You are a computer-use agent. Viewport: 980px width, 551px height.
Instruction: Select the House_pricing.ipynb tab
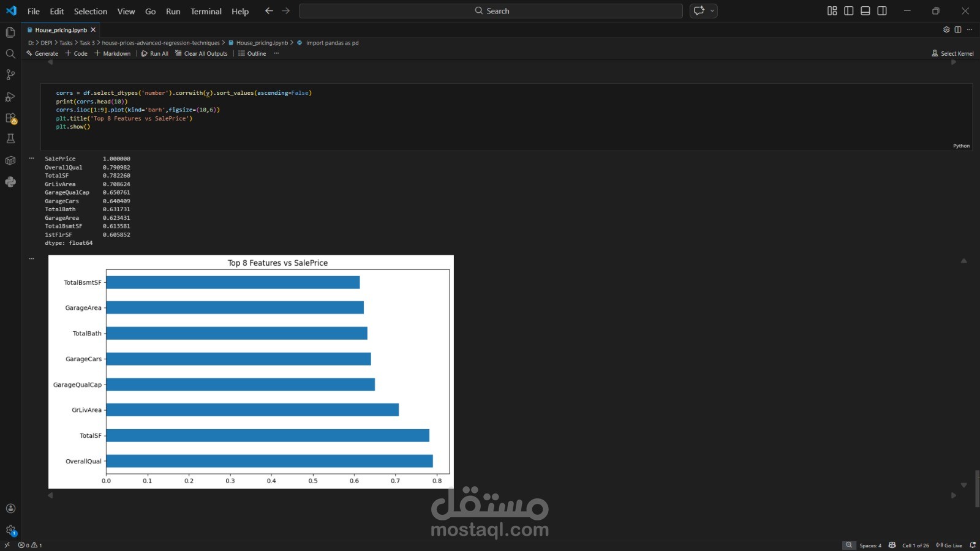click(61, 30)
